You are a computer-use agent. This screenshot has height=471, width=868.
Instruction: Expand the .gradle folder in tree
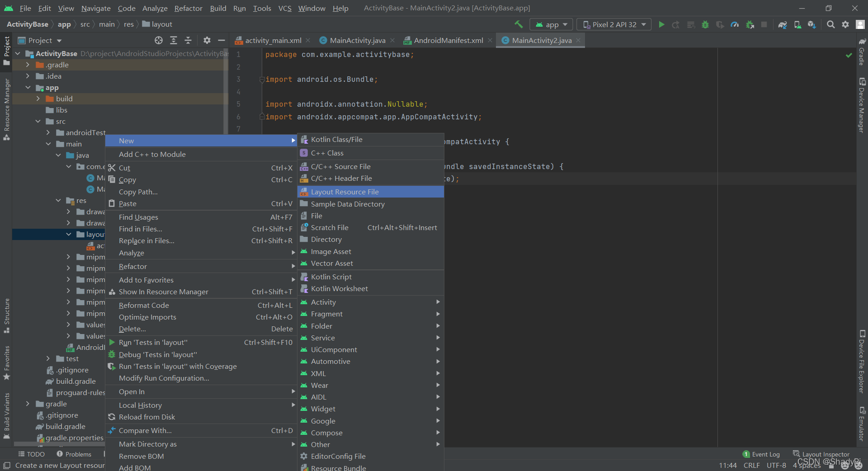(x=28, y=65)
